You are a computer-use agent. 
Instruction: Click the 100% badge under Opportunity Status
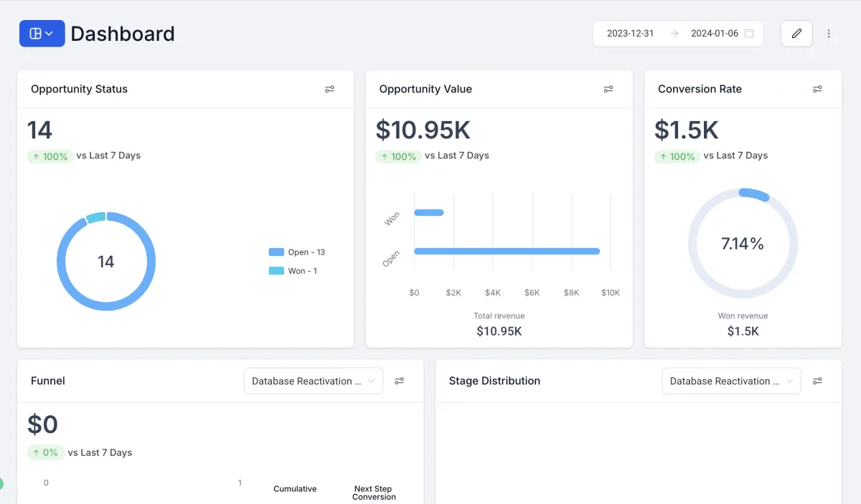tap(50, 156)
